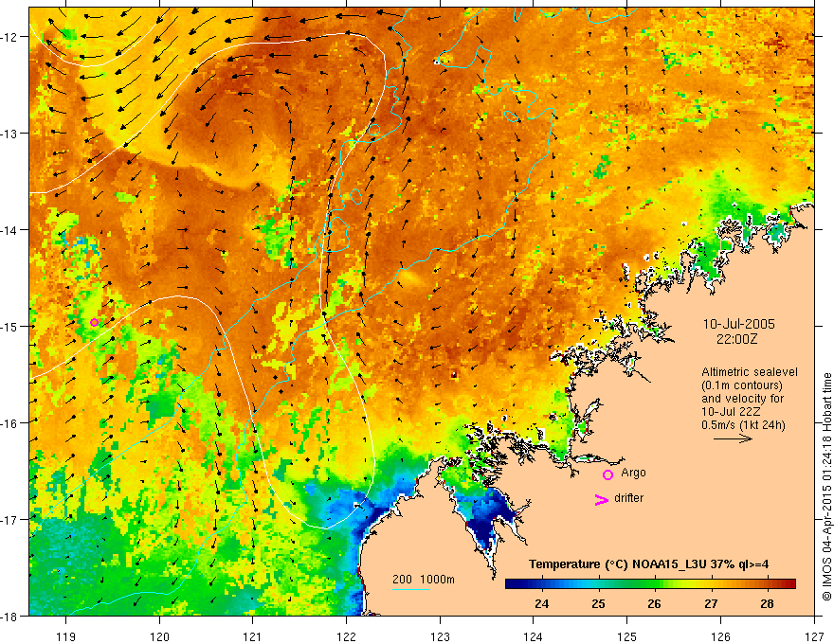Screen dimensions: 834x644
Task: Click the date text 10-Jul-2005
Action: tap(738, 324)
